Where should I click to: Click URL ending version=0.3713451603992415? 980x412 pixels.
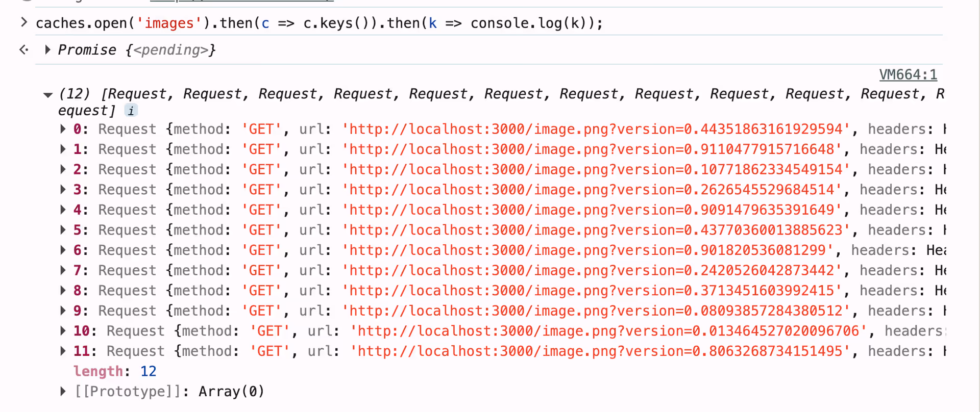pos(592,291)
